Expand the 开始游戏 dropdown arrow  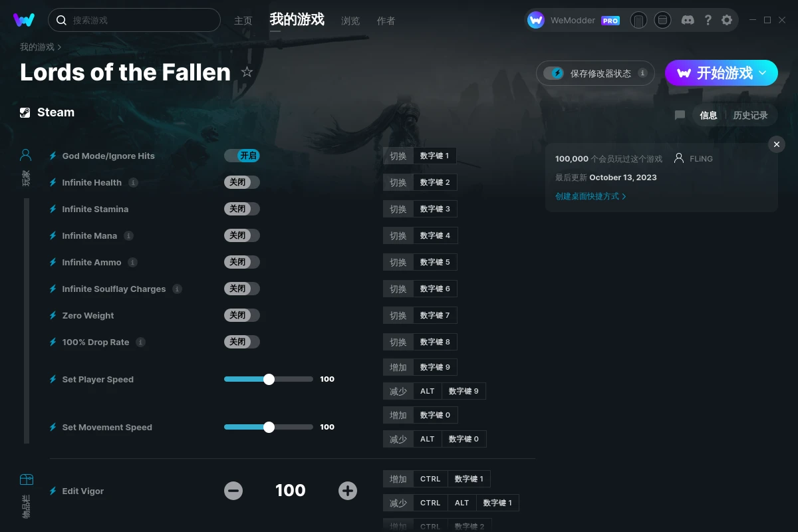763,72
